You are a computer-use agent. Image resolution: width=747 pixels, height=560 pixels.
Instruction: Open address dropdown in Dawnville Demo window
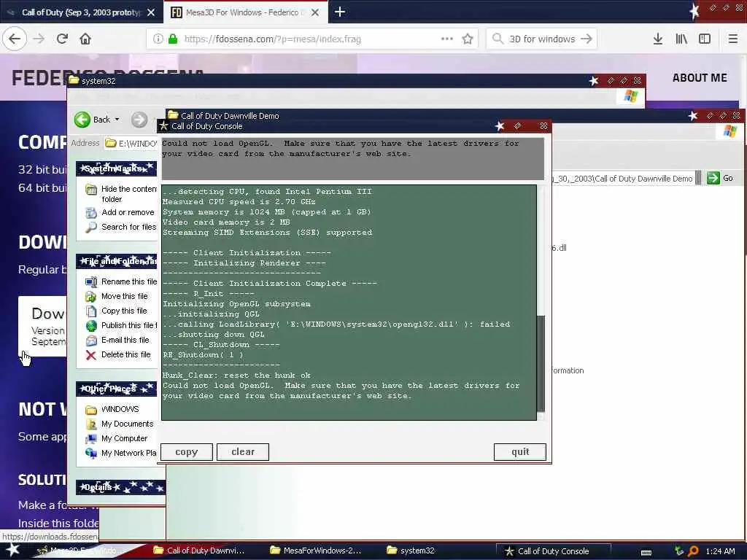click(x=698, y=178)
